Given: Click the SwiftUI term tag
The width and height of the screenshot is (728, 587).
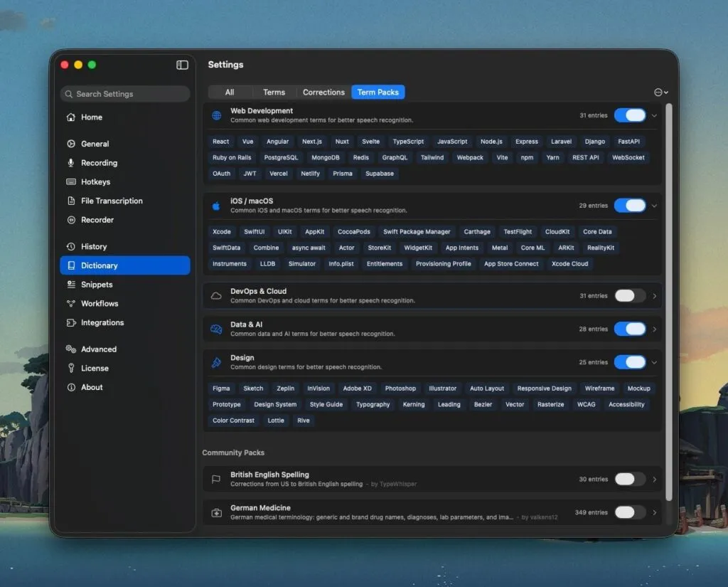Looking at the screenshot, I should point(254,231).
